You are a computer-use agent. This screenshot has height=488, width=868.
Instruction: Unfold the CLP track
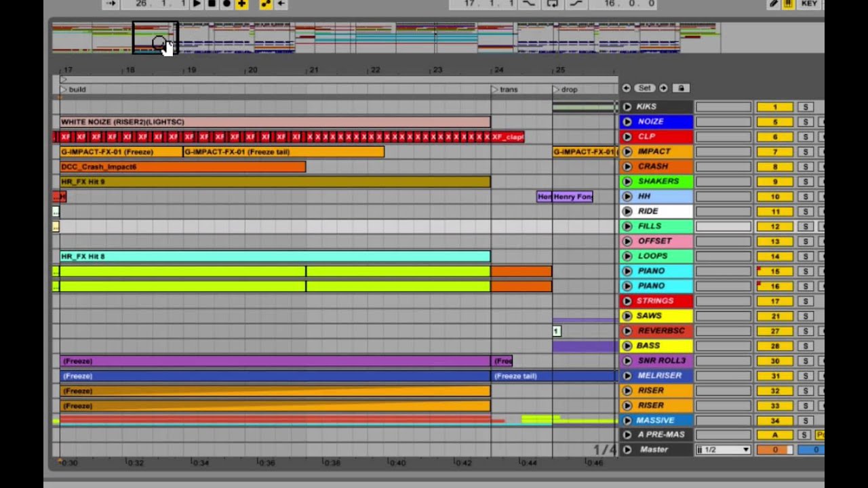coord(627,136)
